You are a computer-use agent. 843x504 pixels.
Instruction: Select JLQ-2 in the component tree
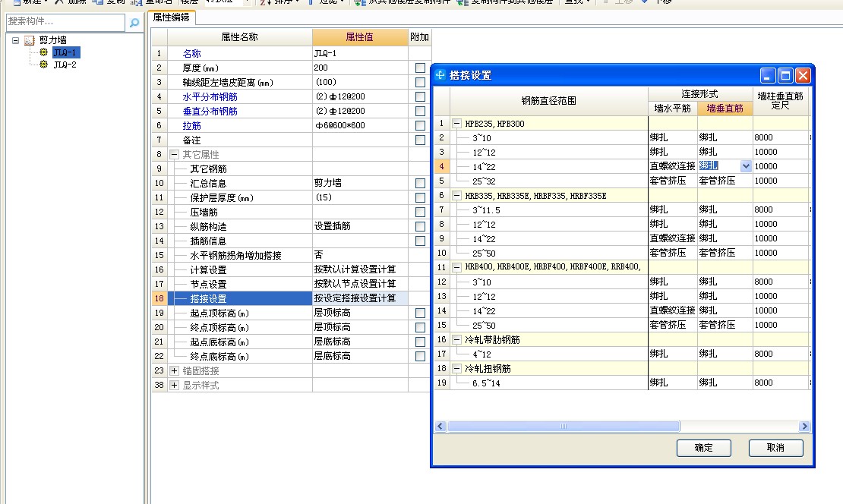[x=65, y=65]
